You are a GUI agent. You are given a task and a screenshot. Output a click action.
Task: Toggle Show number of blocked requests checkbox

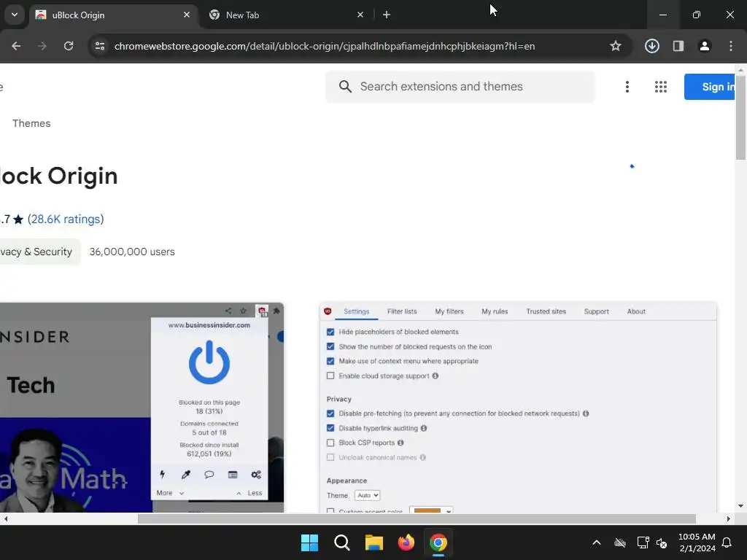[330, 346]
